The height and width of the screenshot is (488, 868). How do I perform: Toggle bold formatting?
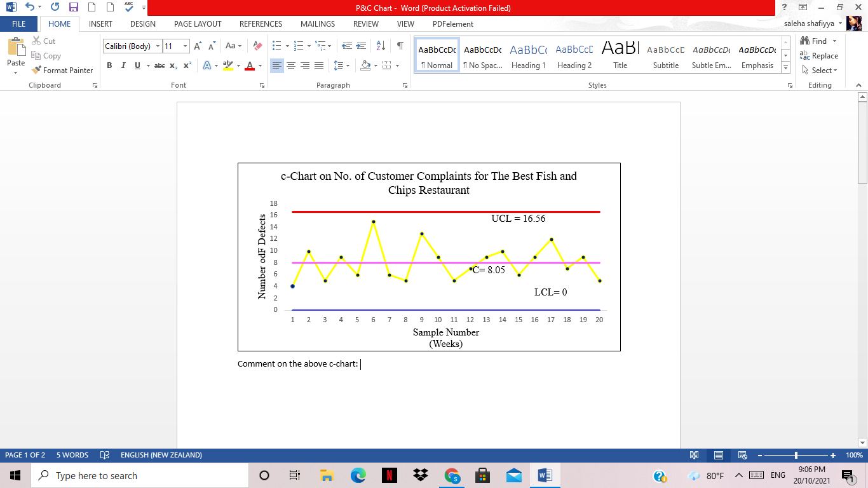click(x=109, y=65)
